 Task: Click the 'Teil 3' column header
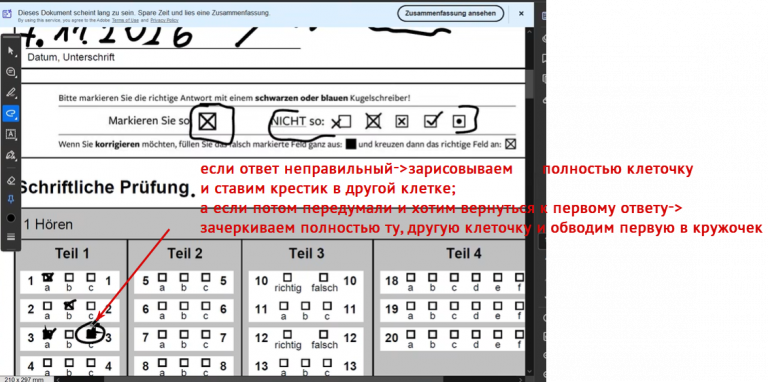307,253
